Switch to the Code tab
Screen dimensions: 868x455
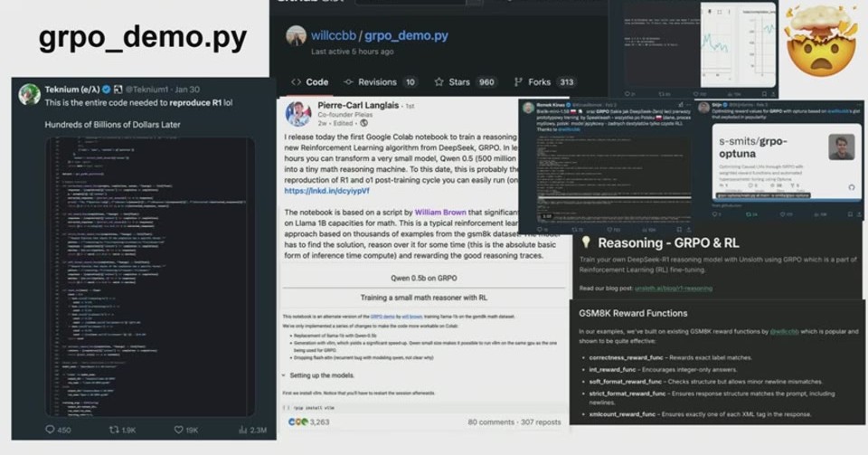[309, 82]
